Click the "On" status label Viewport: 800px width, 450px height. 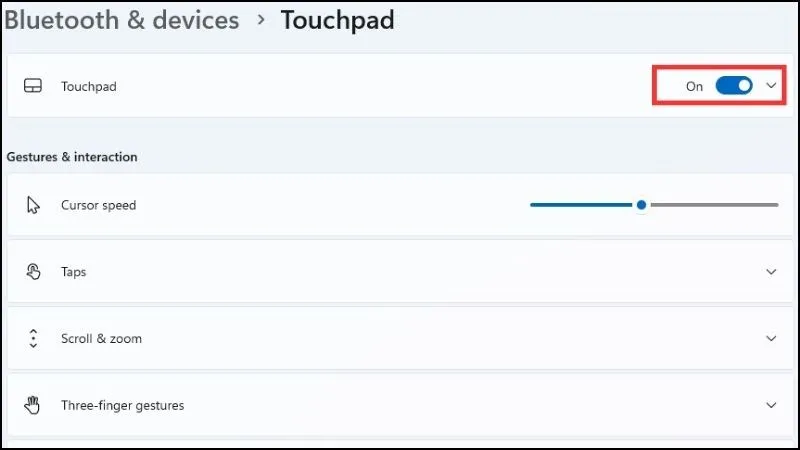point(694,87)
